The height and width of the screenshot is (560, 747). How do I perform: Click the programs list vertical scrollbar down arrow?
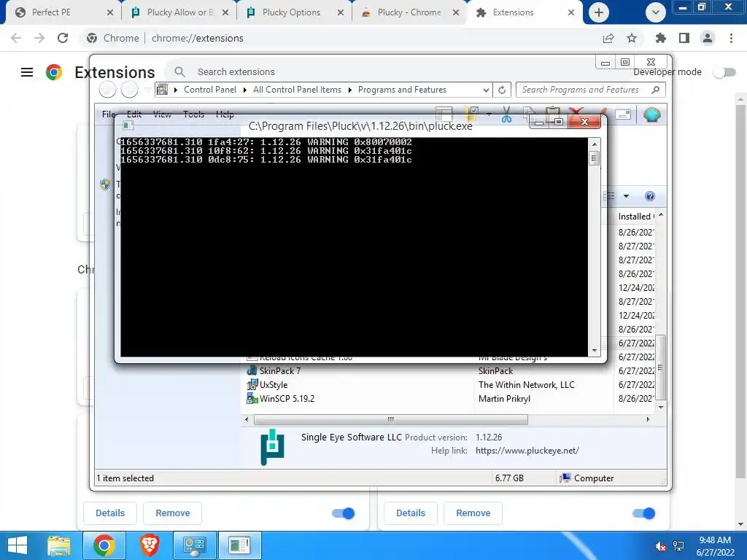coord(660,407)
